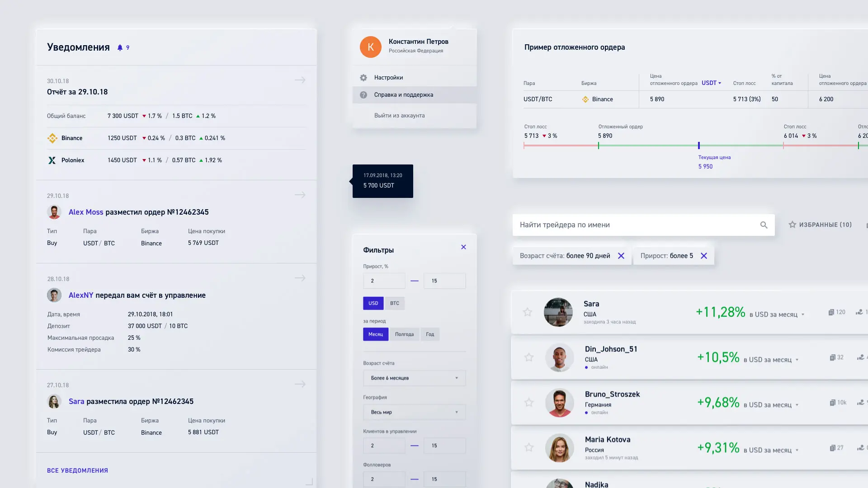Click the search magnifier icon

(764, 225)
